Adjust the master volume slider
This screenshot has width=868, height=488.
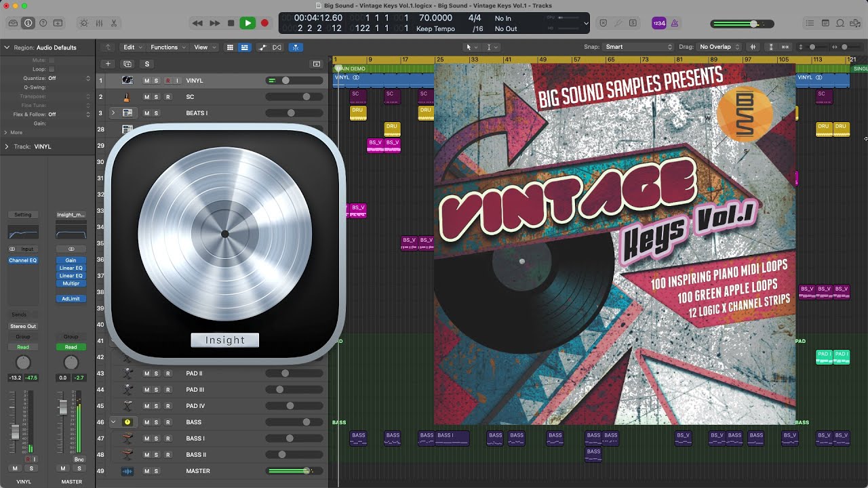742,24
